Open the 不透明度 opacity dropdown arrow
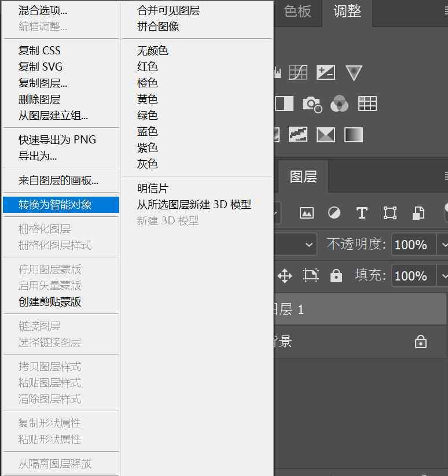Screen dimensions: 448x476 click(x=442, y=245)
